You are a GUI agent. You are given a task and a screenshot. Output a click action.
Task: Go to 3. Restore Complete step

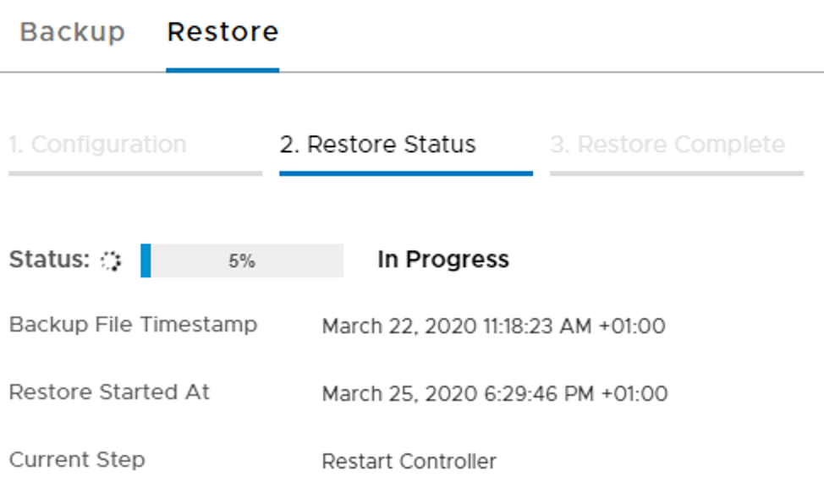667,145
